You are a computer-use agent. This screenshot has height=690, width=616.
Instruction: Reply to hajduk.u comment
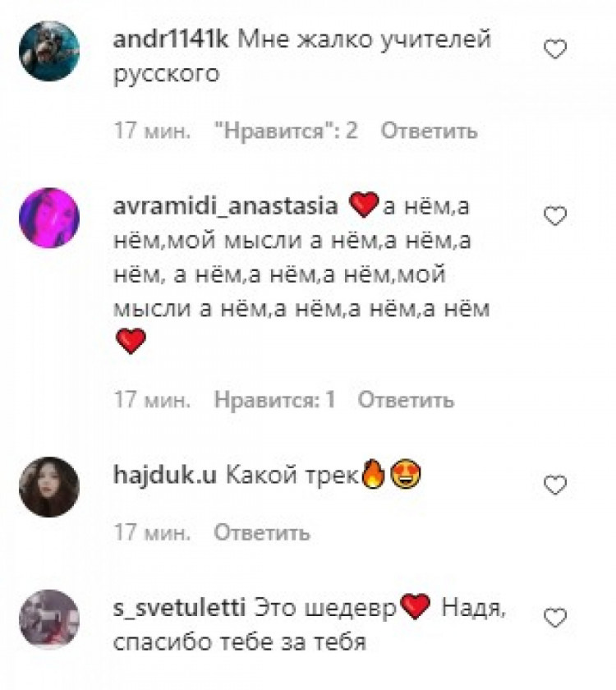click(x=262, y=532)
